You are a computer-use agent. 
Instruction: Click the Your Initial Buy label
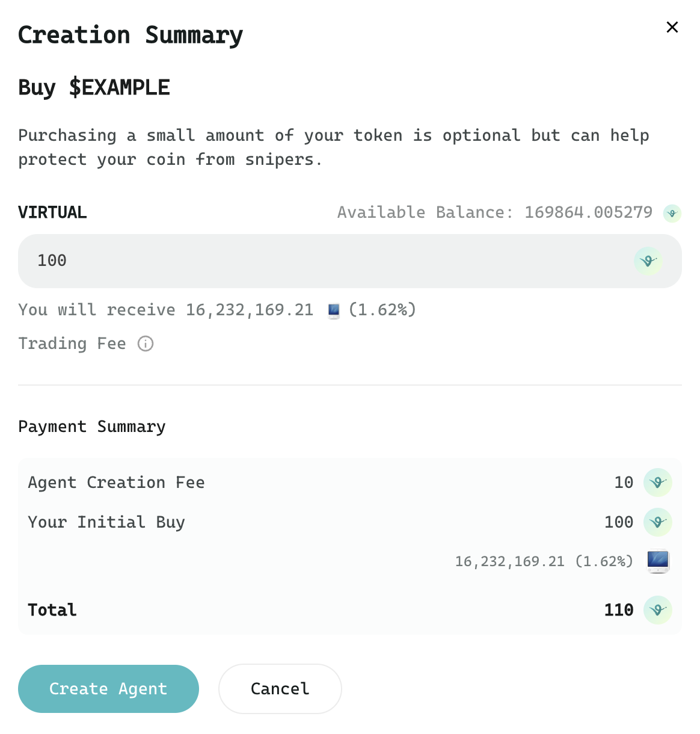click(106, 522)
